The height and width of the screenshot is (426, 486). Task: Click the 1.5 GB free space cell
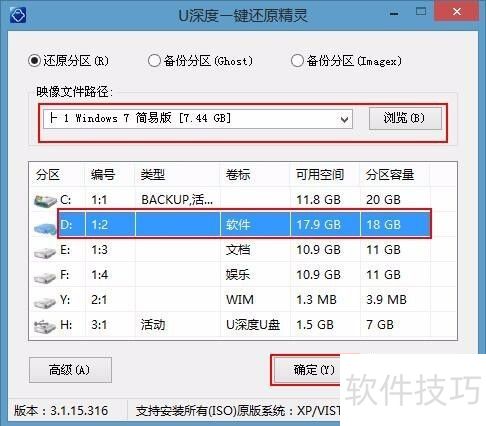[315, 325]
